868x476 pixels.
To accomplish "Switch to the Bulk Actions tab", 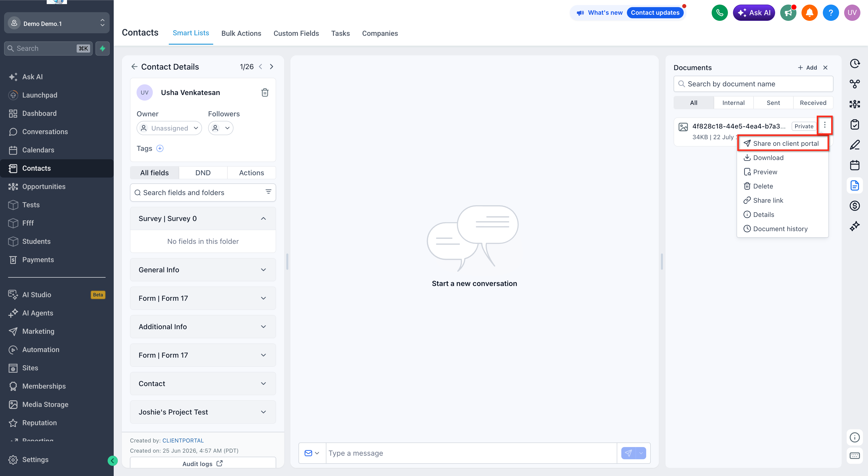I will [x=241, y=33].
